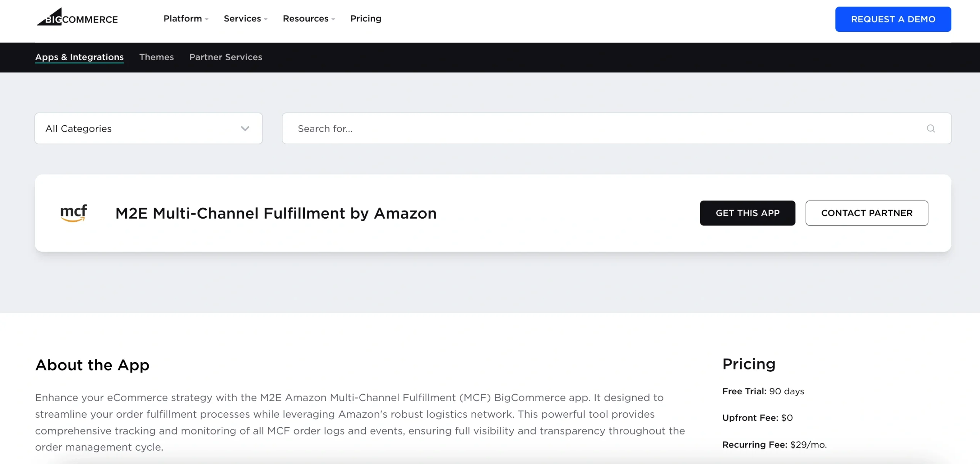Image resolution: width=980 pixels, height=464 pixels.
Task: Select the Apps & Integrations tab
Action: pyautogui.click(x=79, y=57)
